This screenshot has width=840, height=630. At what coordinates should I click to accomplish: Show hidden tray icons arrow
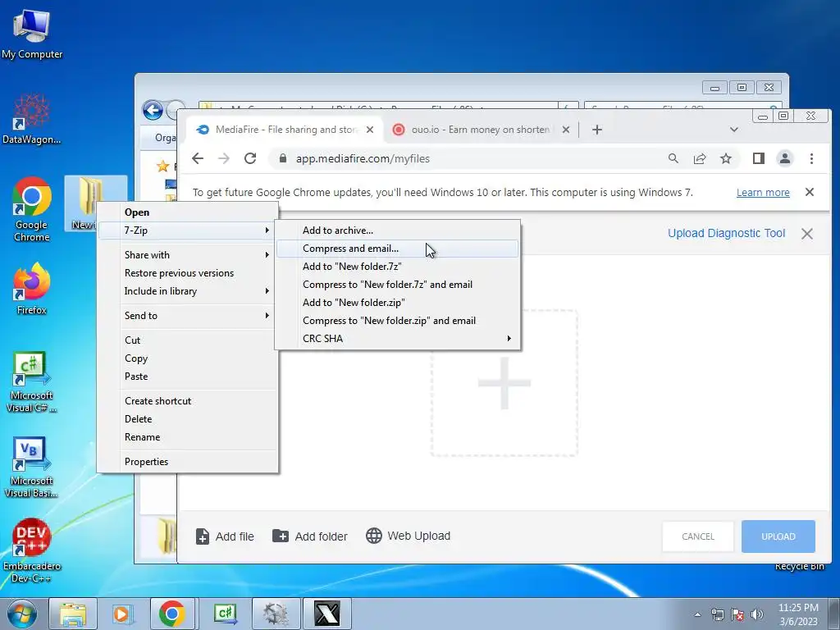click(697, 614)
